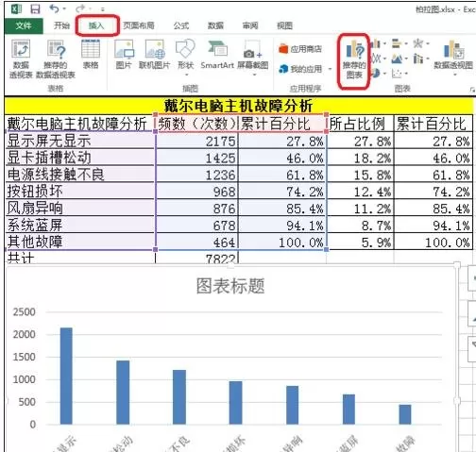Insert a pie chart from ribbon
The image size is (476, 452).
click(378, 74)
